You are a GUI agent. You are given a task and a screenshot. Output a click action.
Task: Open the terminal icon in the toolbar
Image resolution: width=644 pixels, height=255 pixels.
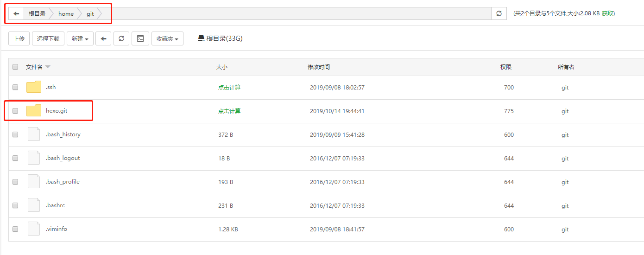pos(140,39)
